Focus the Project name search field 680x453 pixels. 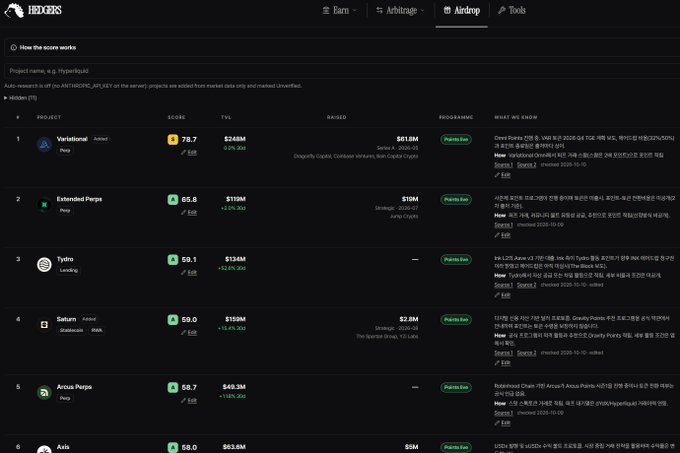coord(342,71)
